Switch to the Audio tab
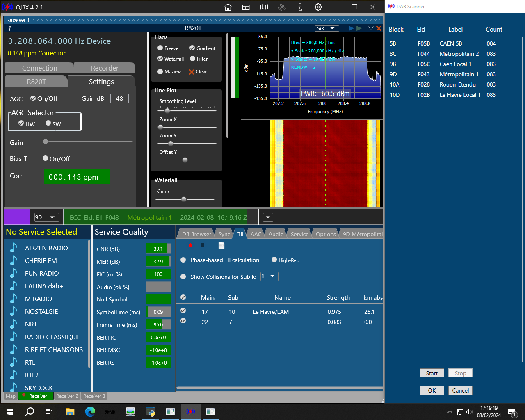The width and height of the screenshot is (525, 420). [x=276, y=234]
